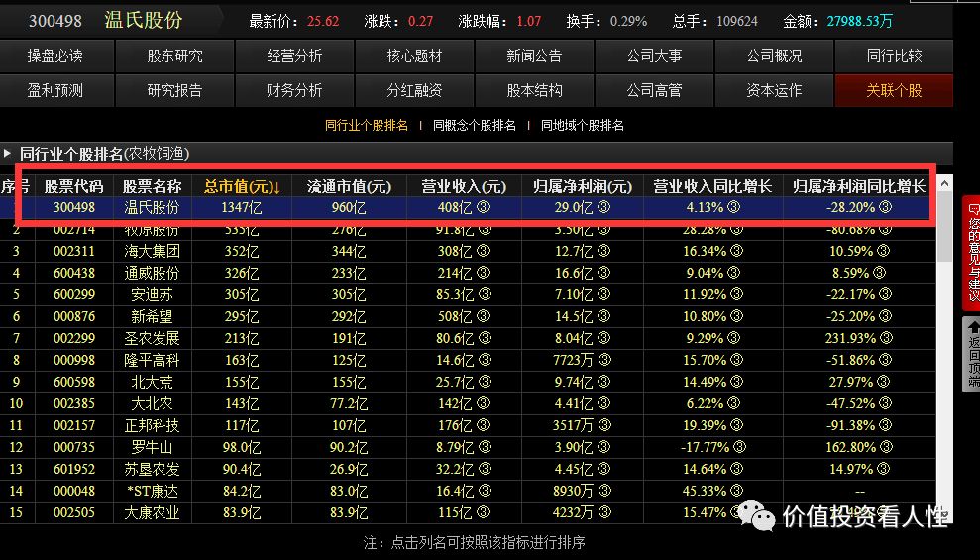
Task: Select stock name 隆平高科
Action: coord(152,361)
